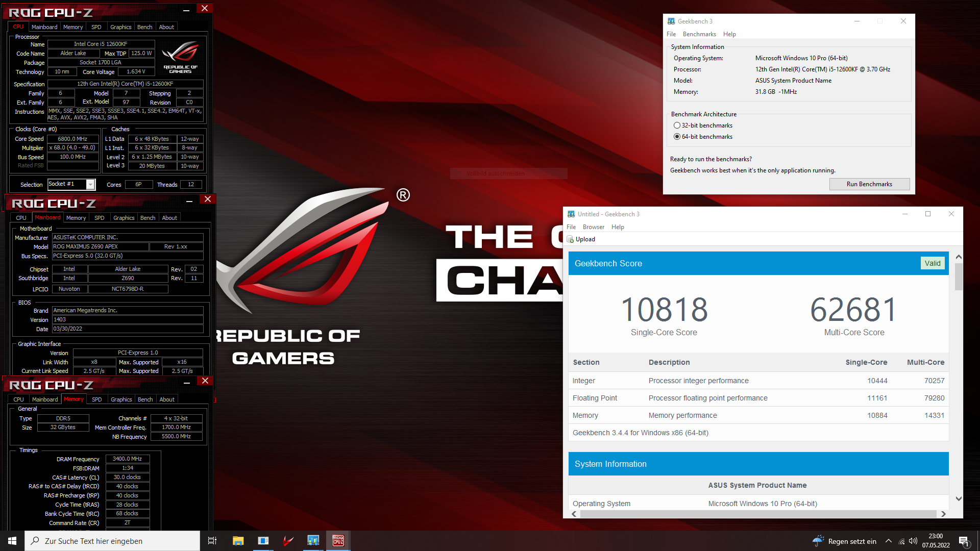Open the Socket #1 selection dropdown

click(x=90, y=184)
